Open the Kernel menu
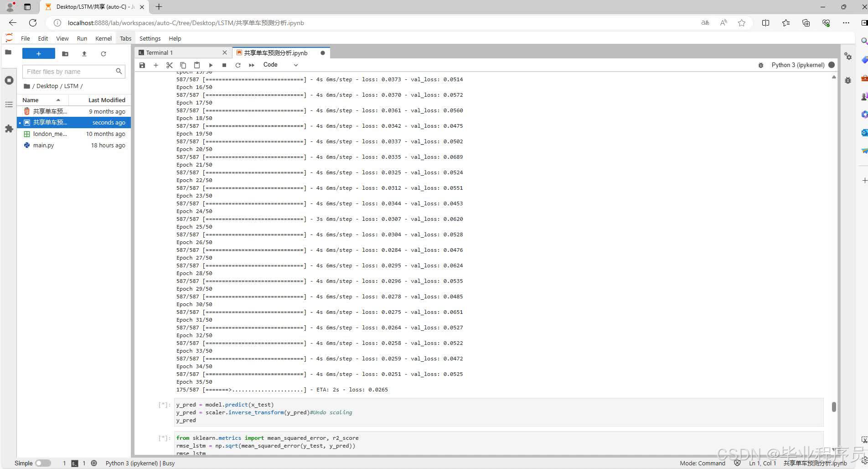 point(103,38)
